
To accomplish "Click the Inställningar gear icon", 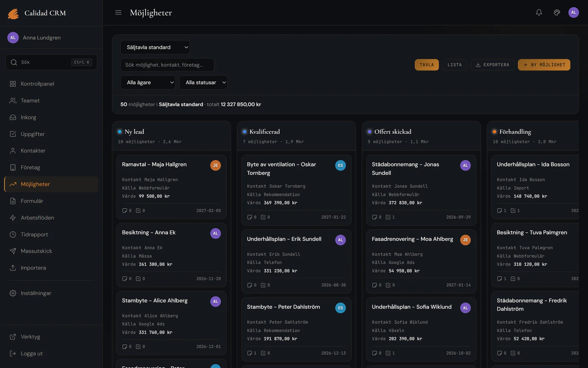I will [13, 293].
